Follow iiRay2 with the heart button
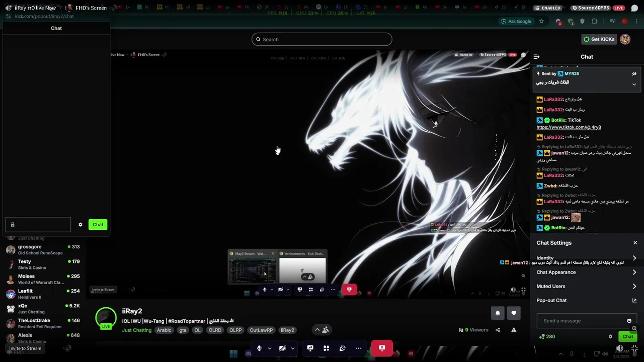The height and width of the screenshot is (362, 644). 514,313
